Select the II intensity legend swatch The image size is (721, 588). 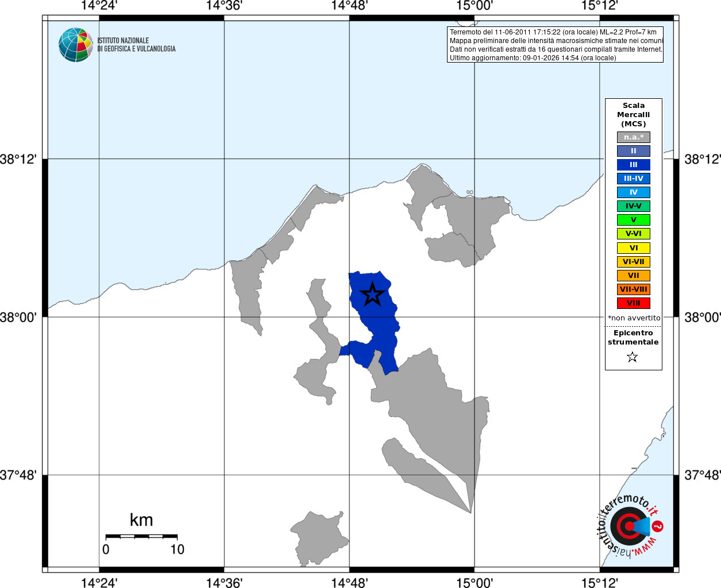click(634, 151)
